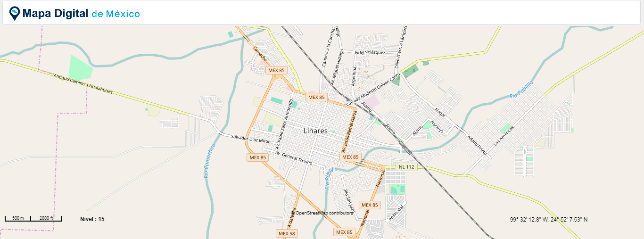Open the OpenStreetMap contributors attribution link
The width and height of the screenshot is (644, 239).
324,213
